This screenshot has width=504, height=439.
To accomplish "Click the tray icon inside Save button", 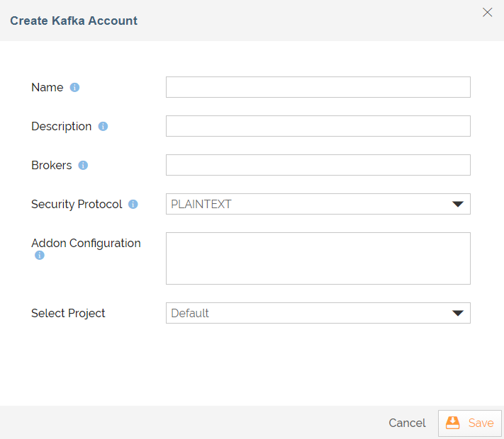I will [x=452, y=423].
